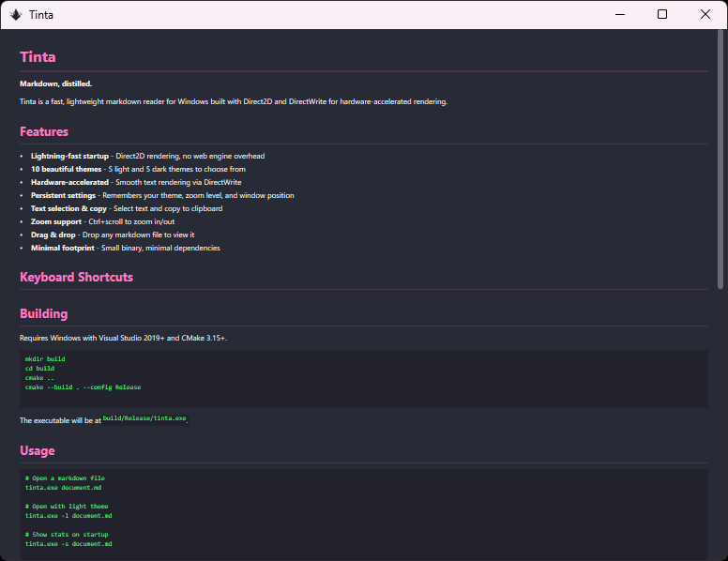This screenshot has height=561, width=728.
Task: Maximize the Tinta window
Action: (x=662, y=14)
